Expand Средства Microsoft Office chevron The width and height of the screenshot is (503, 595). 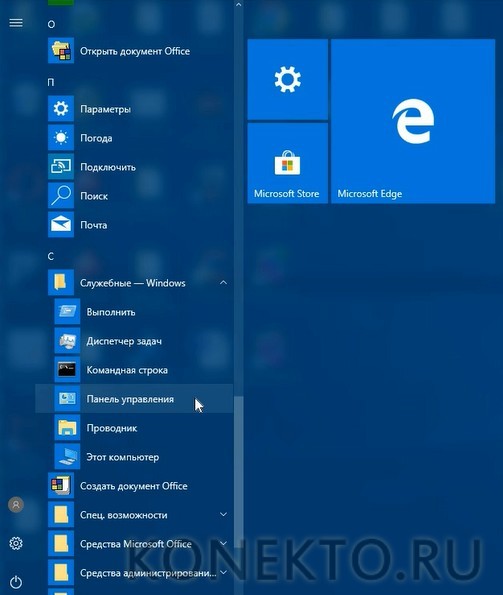click(x=223, y=543)
